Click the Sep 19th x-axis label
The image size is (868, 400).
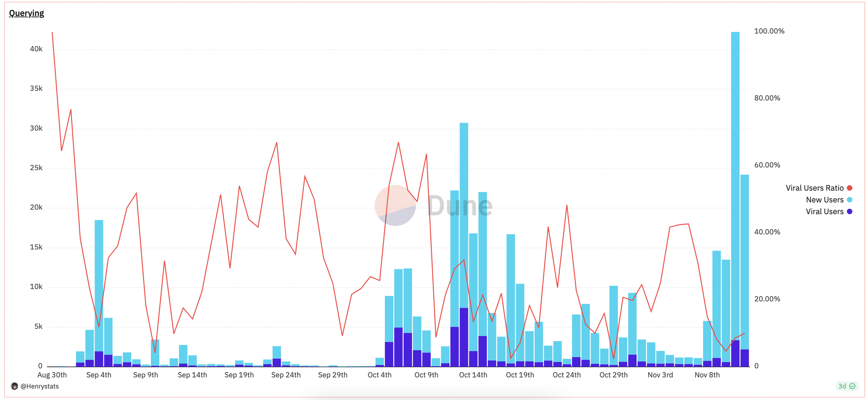(x=239, y=375)
